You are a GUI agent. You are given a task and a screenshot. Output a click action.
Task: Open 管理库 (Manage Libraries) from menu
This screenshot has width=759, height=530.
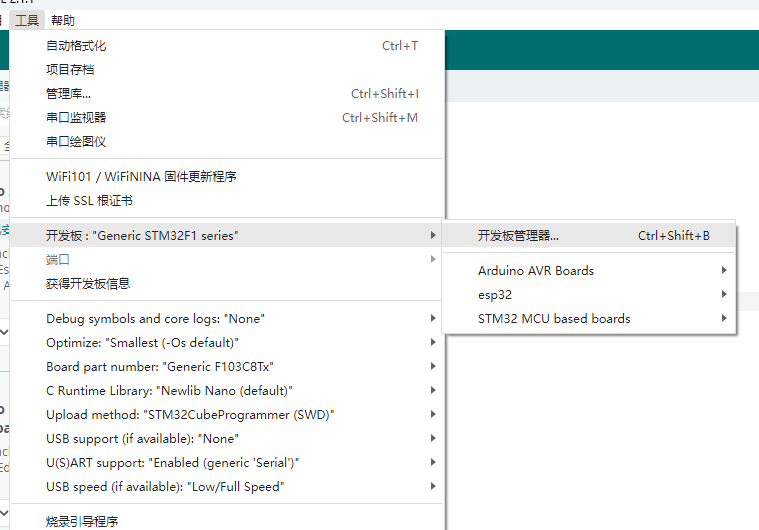tap(68, 93)
